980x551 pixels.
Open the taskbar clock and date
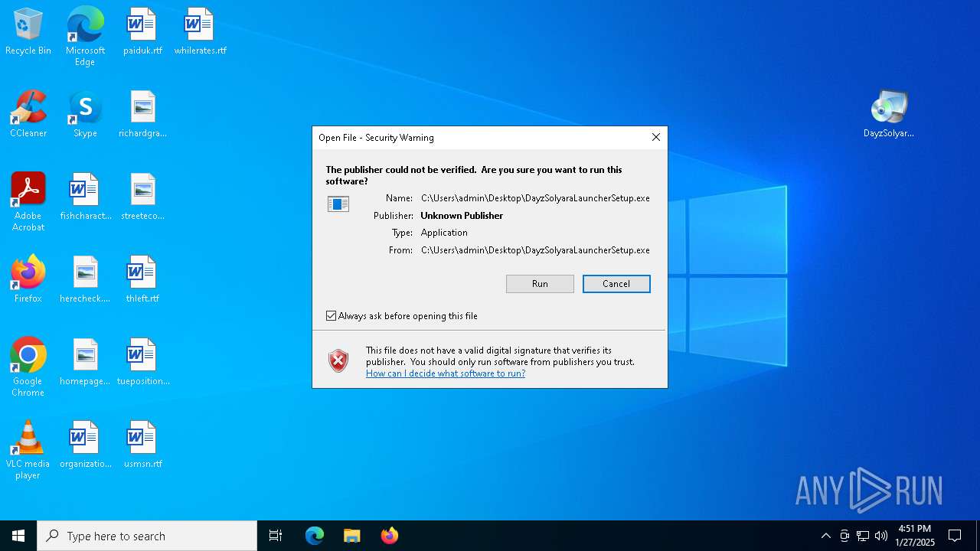click(915, 536)
